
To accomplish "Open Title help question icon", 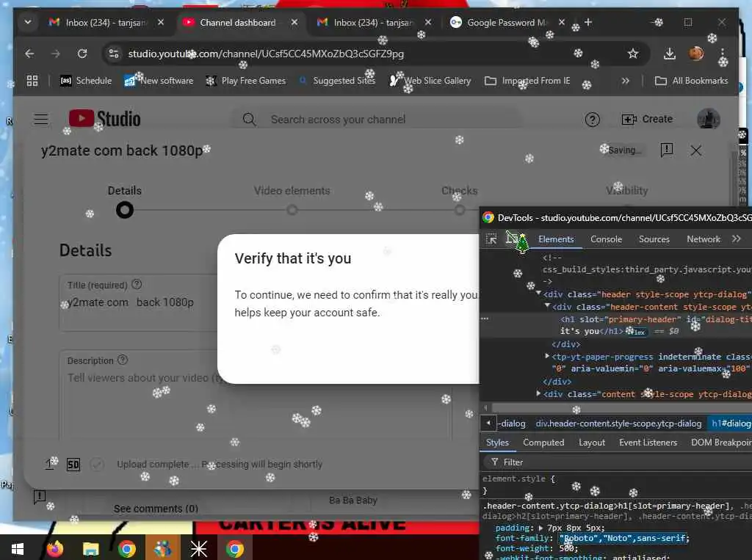I will coord(137,284).
